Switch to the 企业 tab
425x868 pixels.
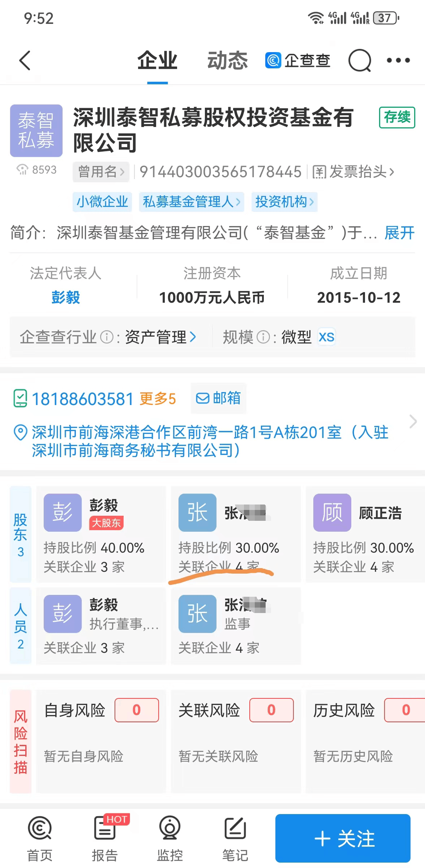pyautogui.click(x=158, y=60)
